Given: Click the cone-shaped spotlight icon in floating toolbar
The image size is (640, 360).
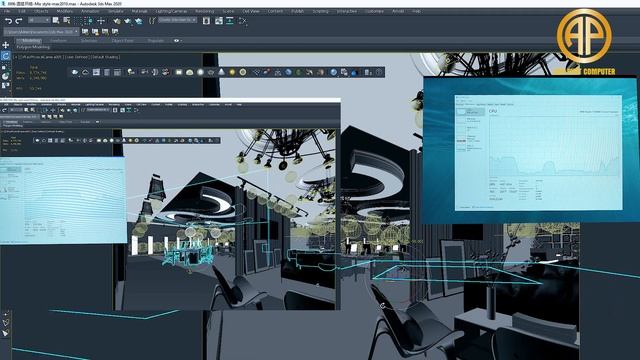Looking at the screenshot, I should click(x=221, y=72).
